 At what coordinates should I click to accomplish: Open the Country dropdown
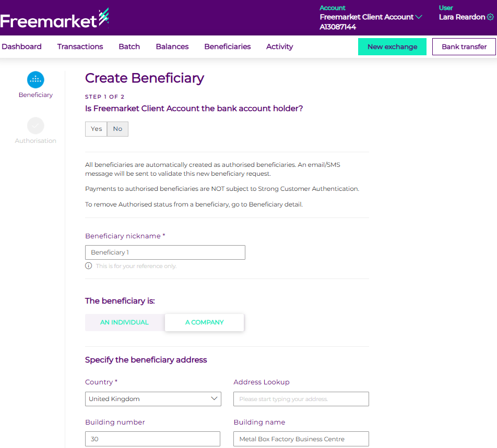[x=153, y=399]
